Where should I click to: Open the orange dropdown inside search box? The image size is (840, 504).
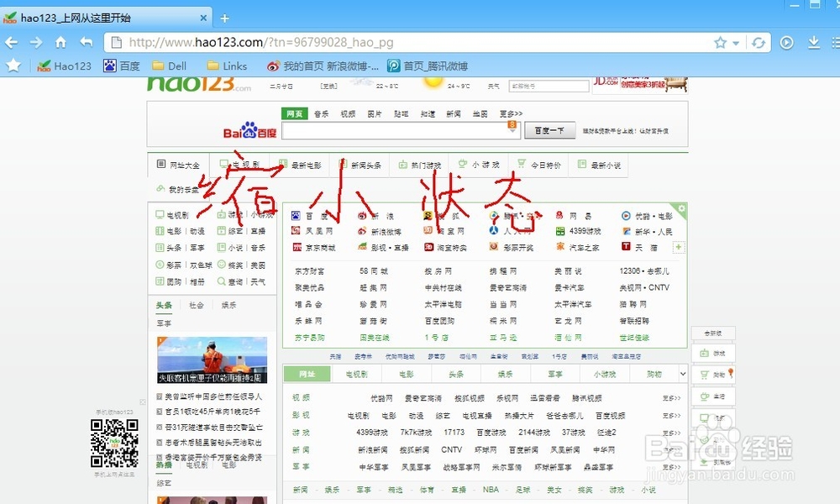(512, 126)
